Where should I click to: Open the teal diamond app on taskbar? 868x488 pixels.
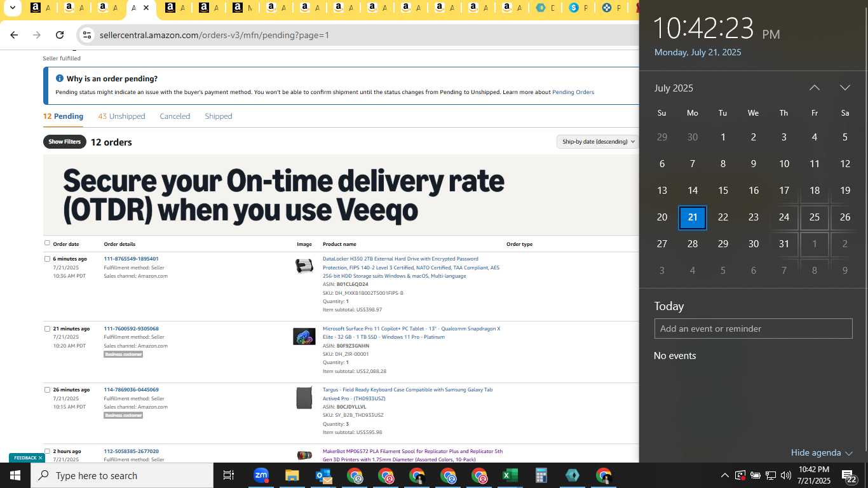[x=573, y=475]
